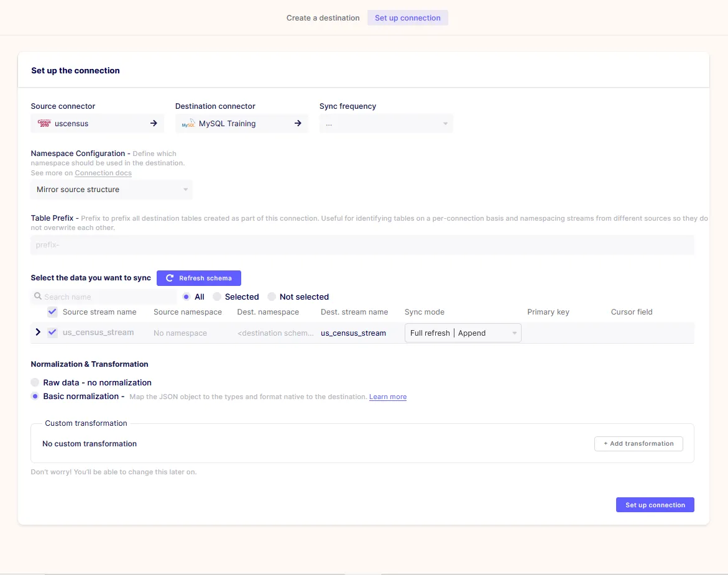Select the All filter radio button

(186, 297)
